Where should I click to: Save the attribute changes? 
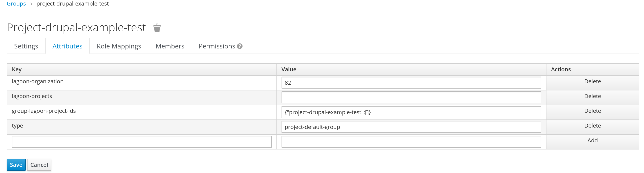tap(16, 164)
